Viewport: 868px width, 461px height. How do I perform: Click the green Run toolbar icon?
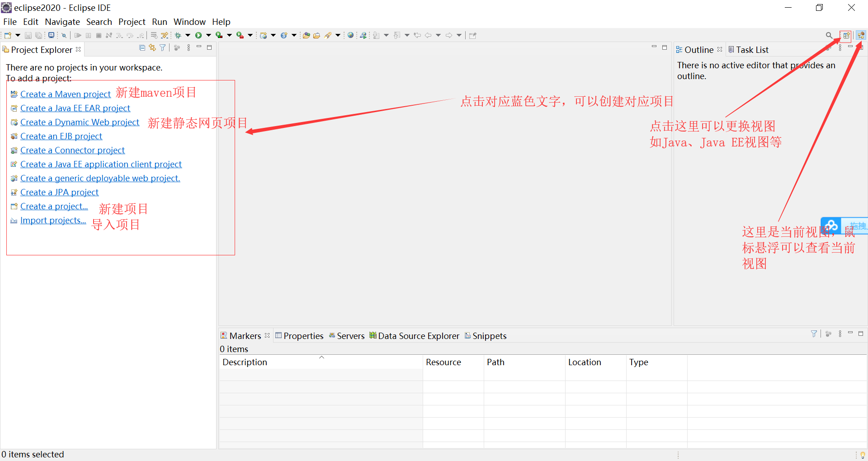pos(199,35)
